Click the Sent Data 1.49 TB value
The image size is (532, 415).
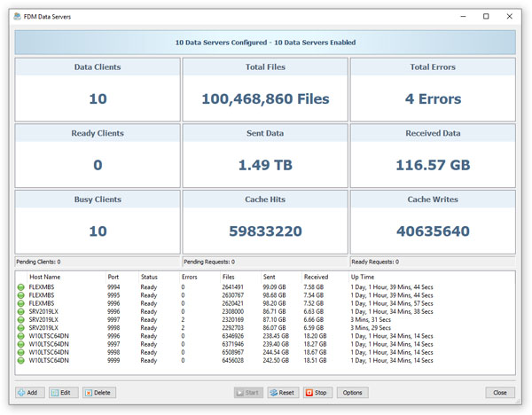(x=265, y=165)
